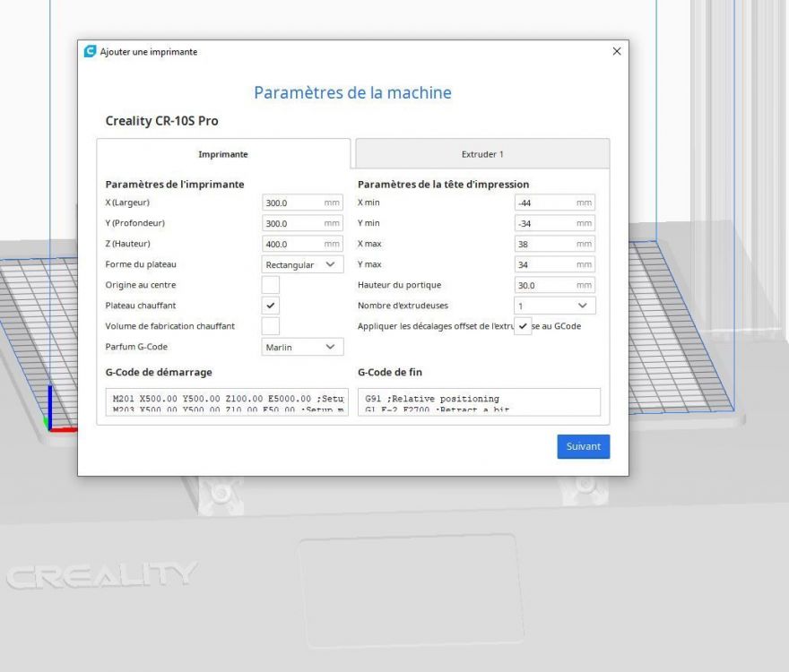
Task: Switch to the Imprimante tab
Action: pyautogui.click(x=223, y=154)
